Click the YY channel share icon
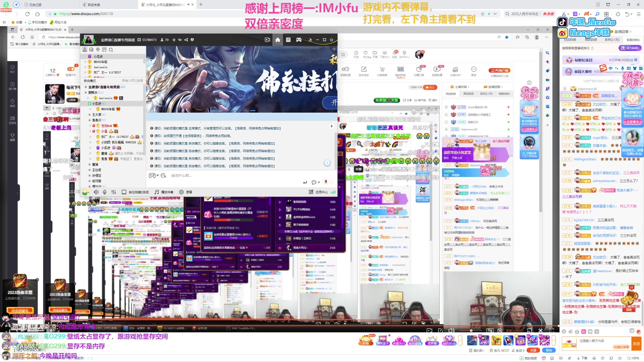This screenshot has width=644, height=362. (x=186, y=40)
